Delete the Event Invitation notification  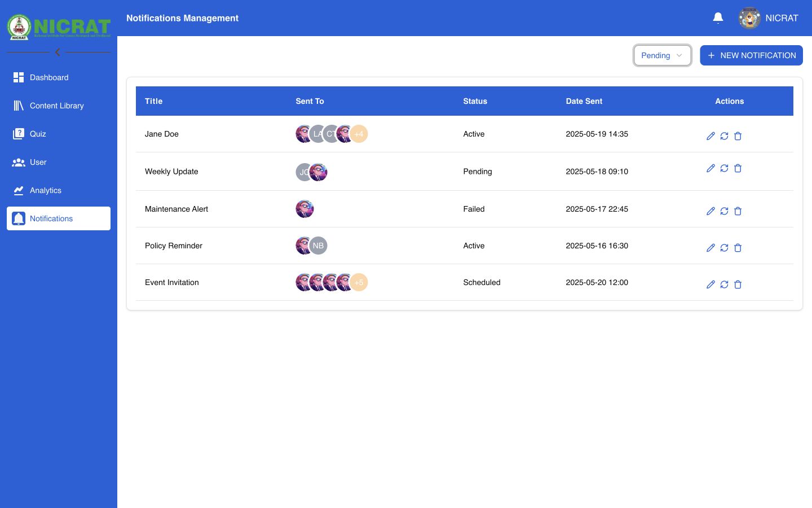(738, 284)
